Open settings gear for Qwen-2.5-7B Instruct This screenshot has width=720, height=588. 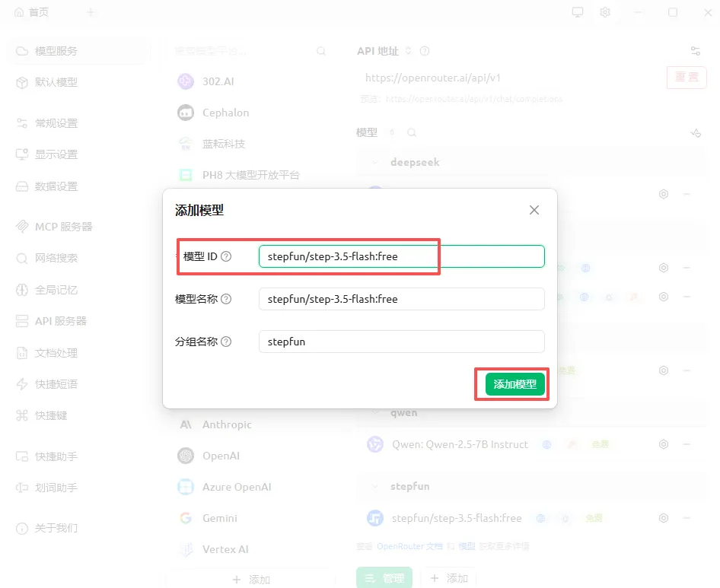[664, 444]
